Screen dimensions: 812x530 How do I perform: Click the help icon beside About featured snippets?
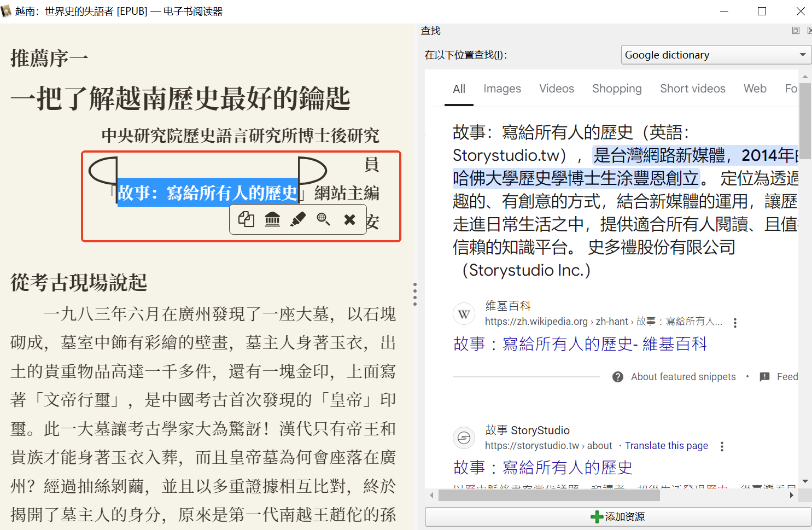pyautogui.click(x=618, y=377)
